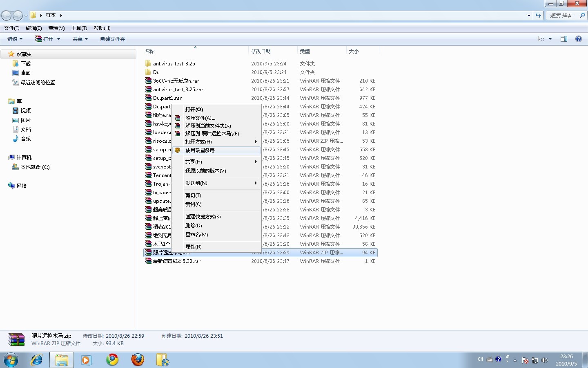Click the archive icon of antivirus_test_8.25.rar

pyautogui.click(x=148, y=90)
